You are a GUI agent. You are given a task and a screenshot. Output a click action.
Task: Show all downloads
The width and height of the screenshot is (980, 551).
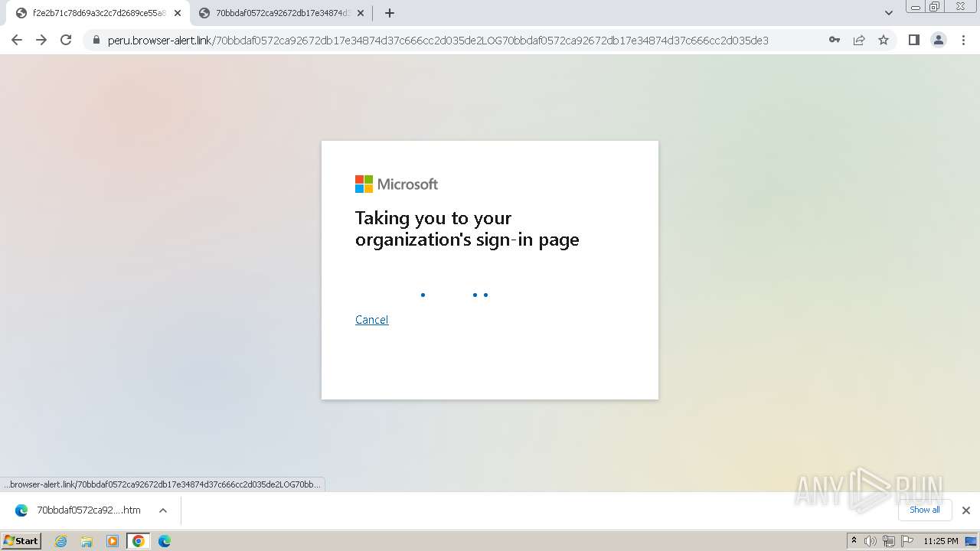point(924,510)
